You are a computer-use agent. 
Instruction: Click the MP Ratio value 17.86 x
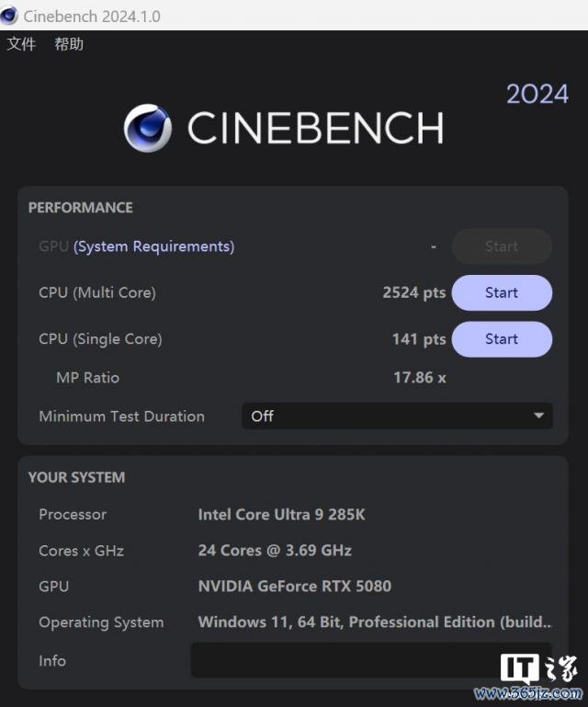point(419,377)
